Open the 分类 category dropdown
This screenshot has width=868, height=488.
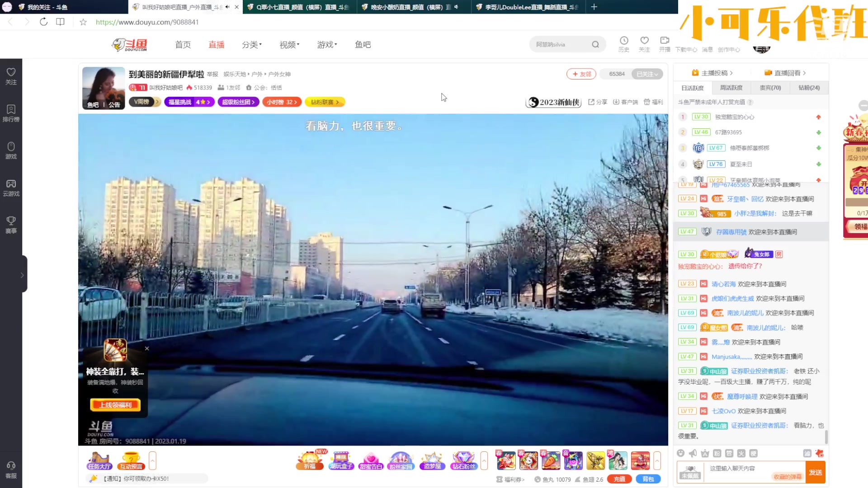coord(251,44)
